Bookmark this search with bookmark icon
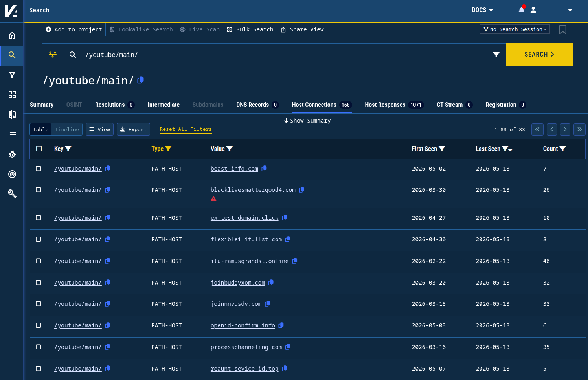 coord(563,29)
